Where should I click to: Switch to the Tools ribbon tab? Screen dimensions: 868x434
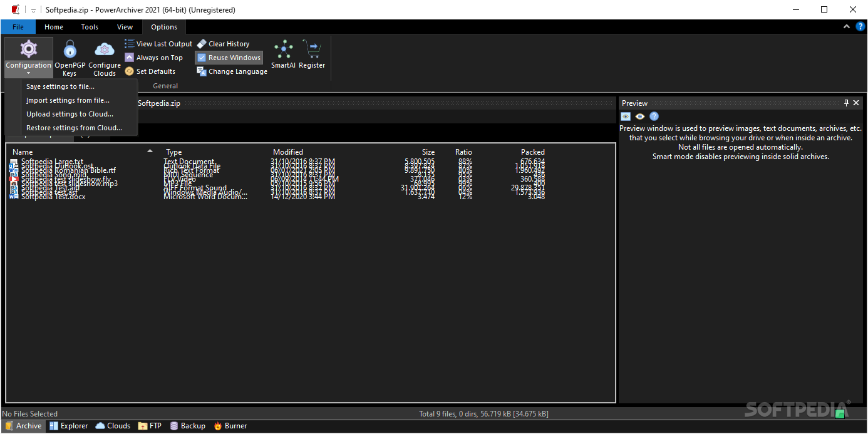90,27
